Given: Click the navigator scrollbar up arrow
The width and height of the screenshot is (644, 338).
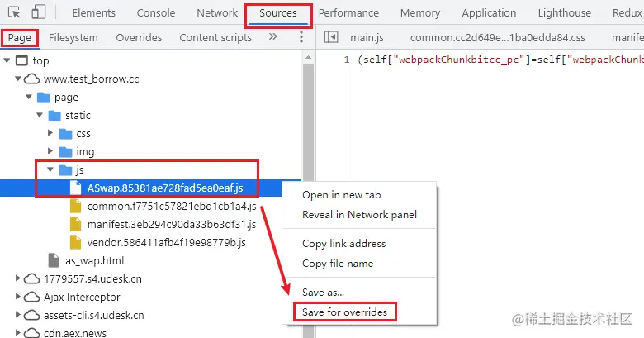Looking at the screenshot, I should click(309, 58).
